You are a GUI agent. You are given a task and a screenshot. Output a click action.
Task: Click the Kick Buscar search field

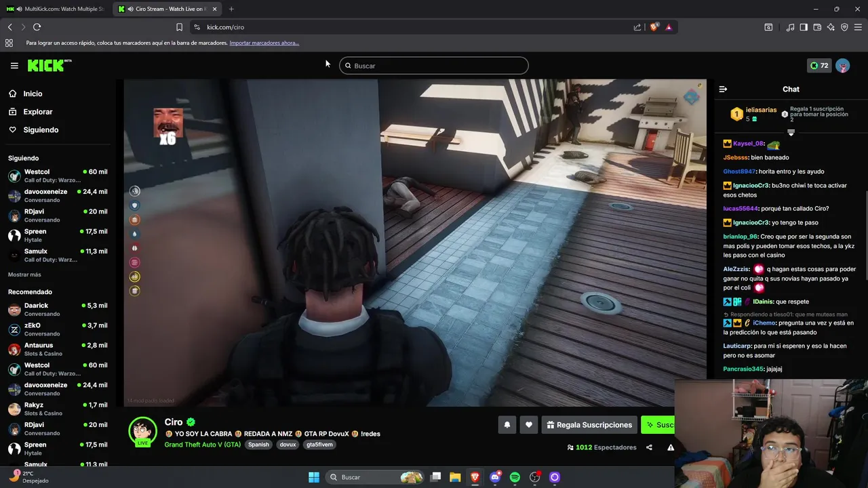(434, 66)
